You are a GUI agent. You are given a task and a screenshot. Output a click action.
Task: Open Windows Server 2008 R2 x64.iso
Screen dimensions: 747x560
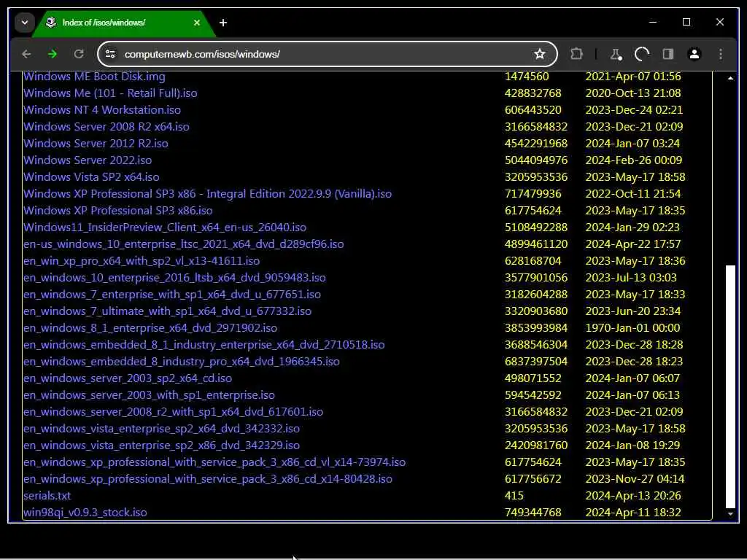coord(107,127)
